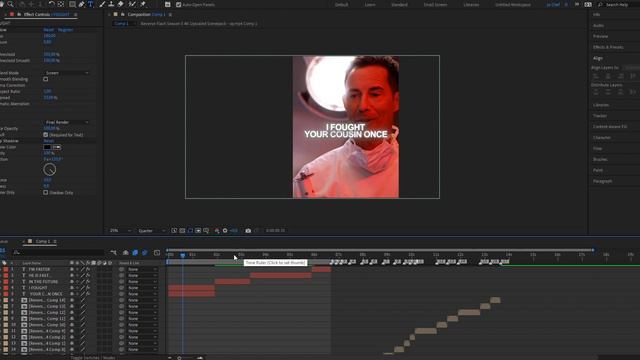The height and width of the screenshot is (360, 640).
Task: Click the zoom out icon at the timeline bottom
Action: (x=170, y=358)
